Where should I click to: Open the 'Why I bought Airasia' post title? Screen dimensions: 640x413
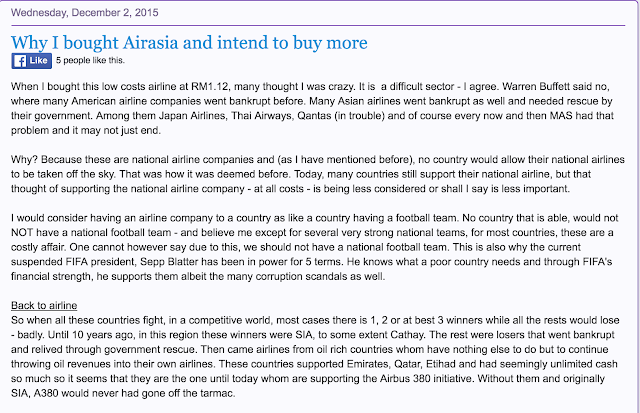189,42
